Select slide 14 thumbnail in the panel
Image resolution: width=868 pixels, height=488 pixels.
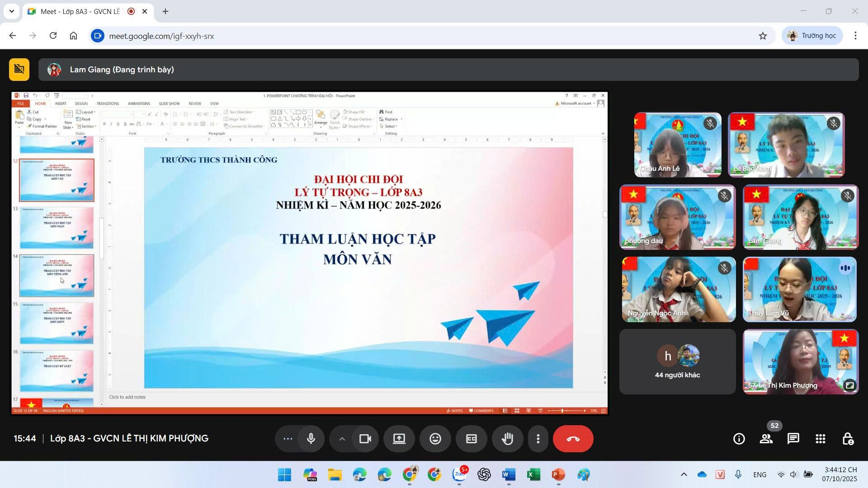pyautogui.click(x=56, y=276)
